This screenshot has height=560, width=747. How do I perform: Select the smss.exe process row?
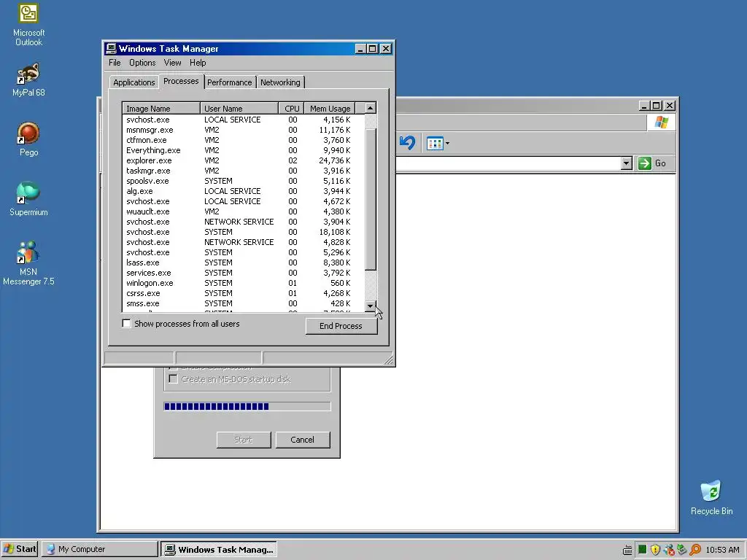pos(243,304)
